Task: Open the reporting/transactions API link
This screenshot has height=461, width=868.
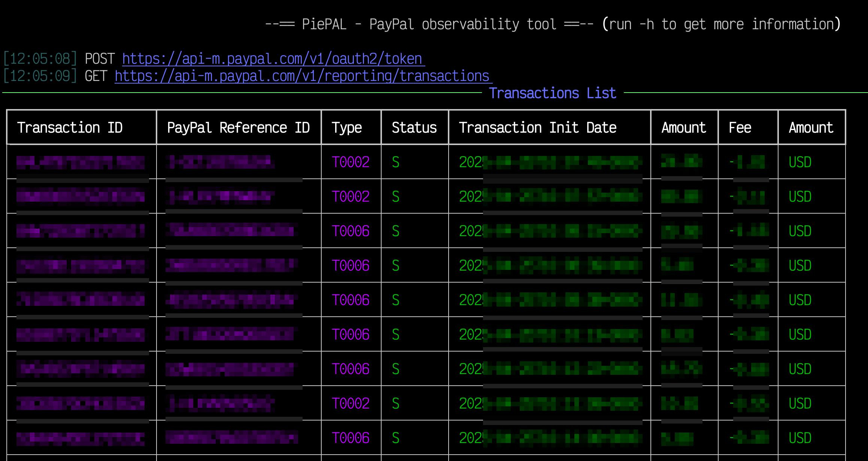Action: [303, 76]
